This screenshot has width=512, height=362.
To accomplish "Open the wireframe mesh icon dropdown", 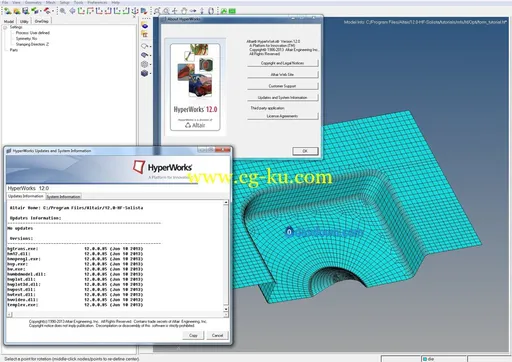I will pyautogui.click(x=150, y=64).
